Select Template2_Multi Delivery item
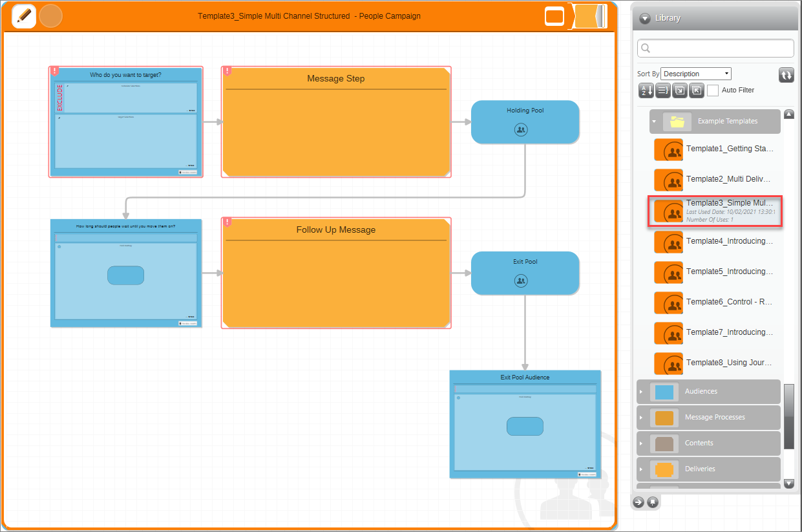Viewport: 802px width, 532px height. [715, 179]
